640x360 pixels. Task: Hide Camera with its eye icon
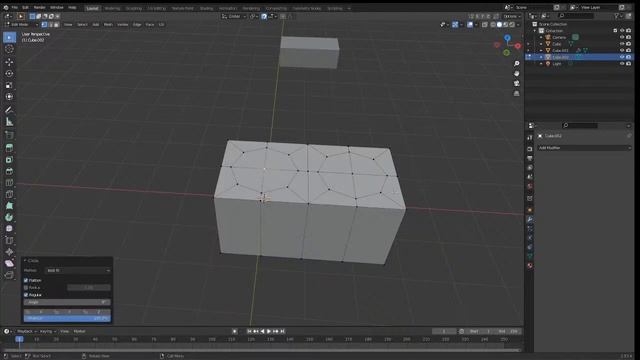tap(622, 37)
